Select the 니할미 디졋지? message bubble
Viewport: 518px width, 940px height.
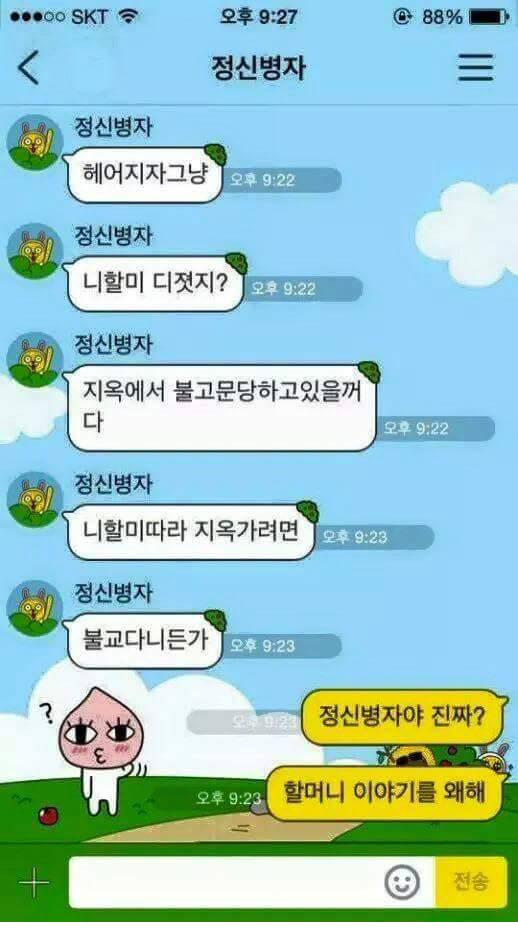point(155,284)
